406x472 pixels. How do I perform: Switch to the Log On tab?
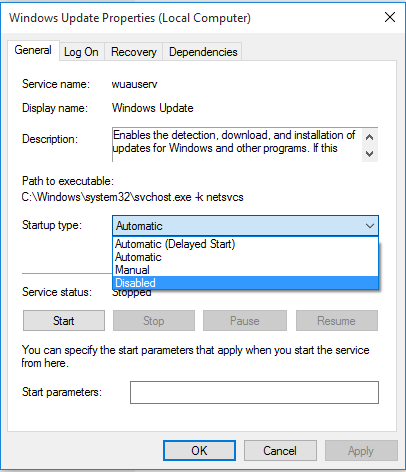coord(81,52)
